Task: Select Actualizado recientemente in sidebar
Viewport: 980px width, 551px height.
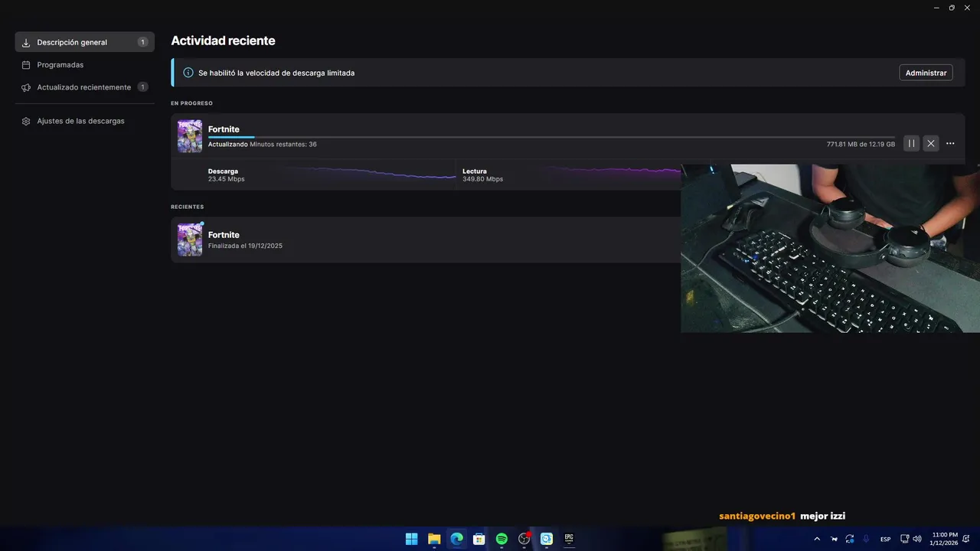Action: [84, 87]
